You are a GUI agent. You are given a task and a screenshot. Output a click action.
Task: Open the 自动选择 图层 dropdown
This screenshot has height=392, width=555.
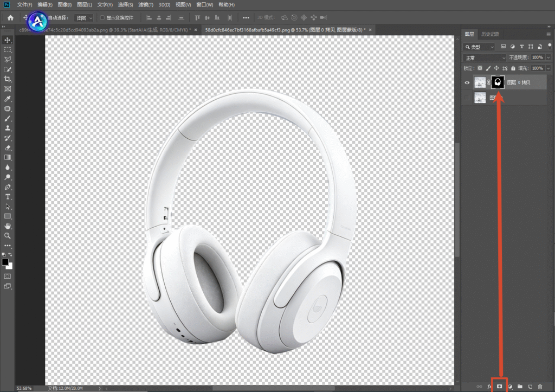(84, 18)
